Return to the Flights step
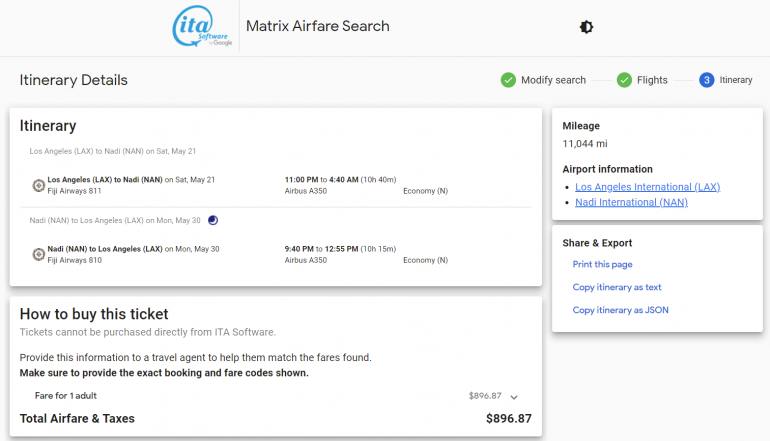Image resolution: width=770 pixels, height=441 pixels. [652, 80]
